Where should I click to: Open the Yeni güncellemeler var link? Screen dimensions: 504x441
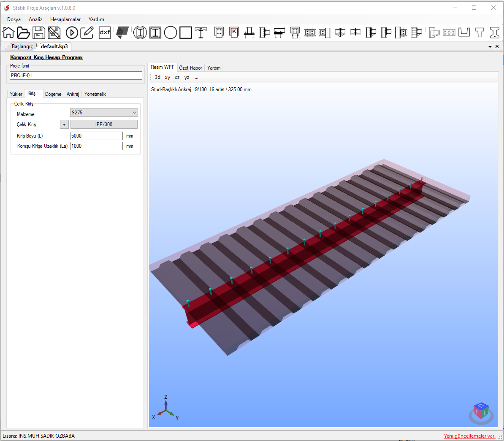(469, 436)
